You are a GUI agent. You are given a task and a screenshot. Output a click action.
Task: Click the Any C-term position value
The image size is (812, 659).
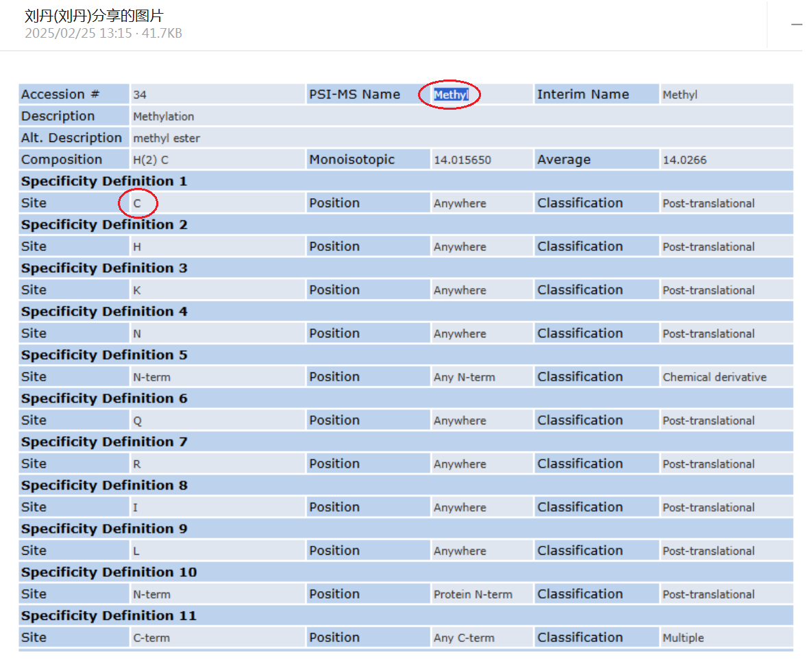463,638
